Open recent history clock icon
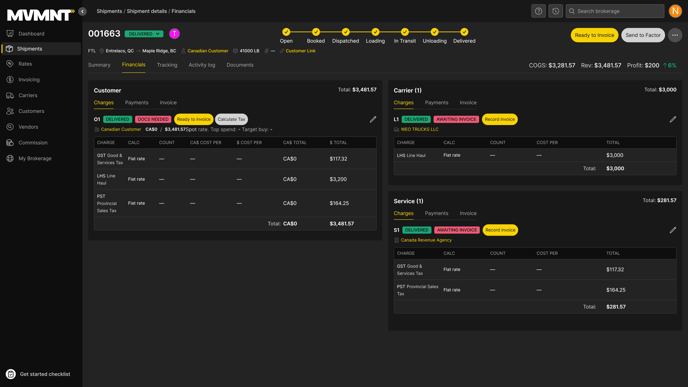Viewport: 688px width, 387px height. [x=555, y=11]
